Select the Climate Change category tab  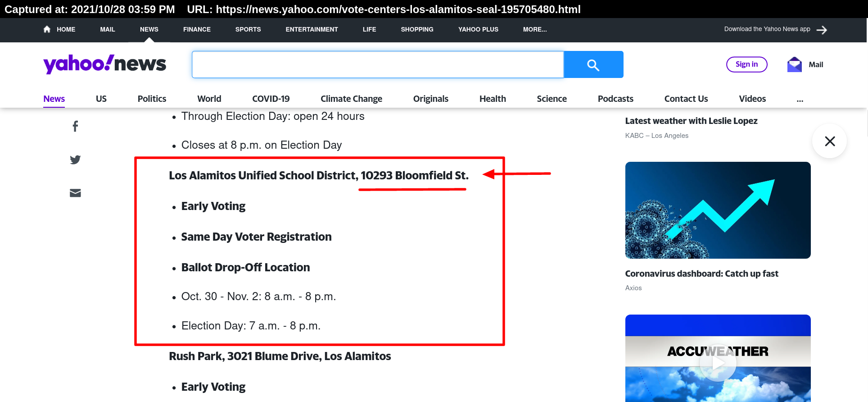click(x=351, y=99)
